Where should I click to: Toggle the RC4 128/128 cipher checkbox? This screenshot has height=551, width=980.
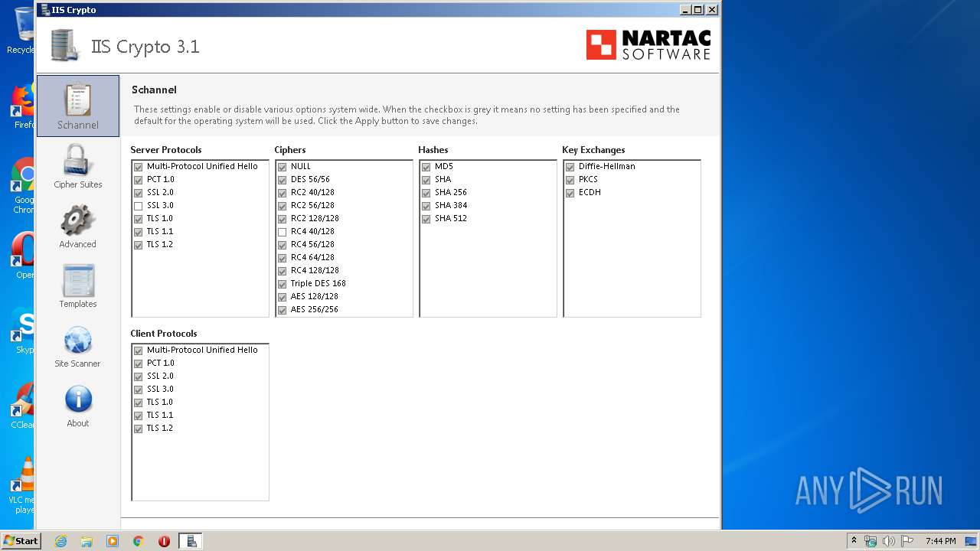(283, 271)
